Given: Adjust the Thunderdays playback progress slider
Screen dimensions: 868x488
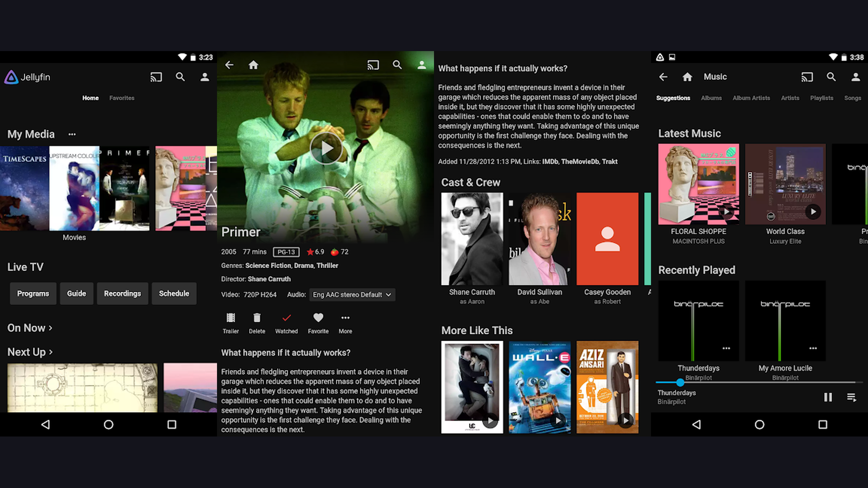Looking at the screenshot, I should coord(680,382).
